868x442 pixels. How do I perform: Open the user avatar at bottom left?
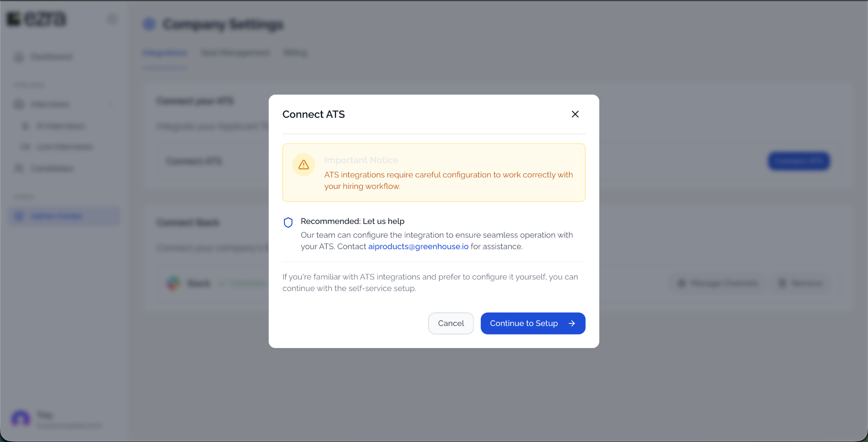21,419
